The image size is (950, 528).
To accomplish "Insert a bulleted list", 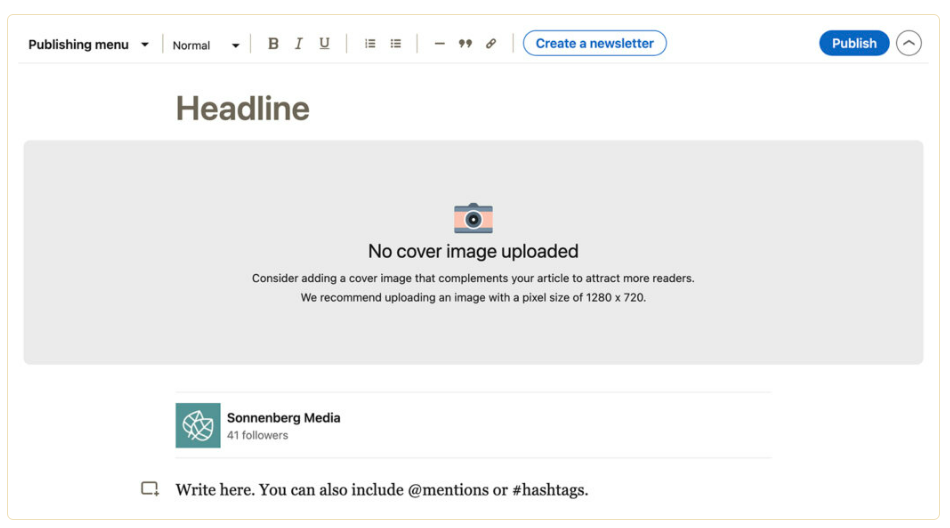I will point(396,44).
